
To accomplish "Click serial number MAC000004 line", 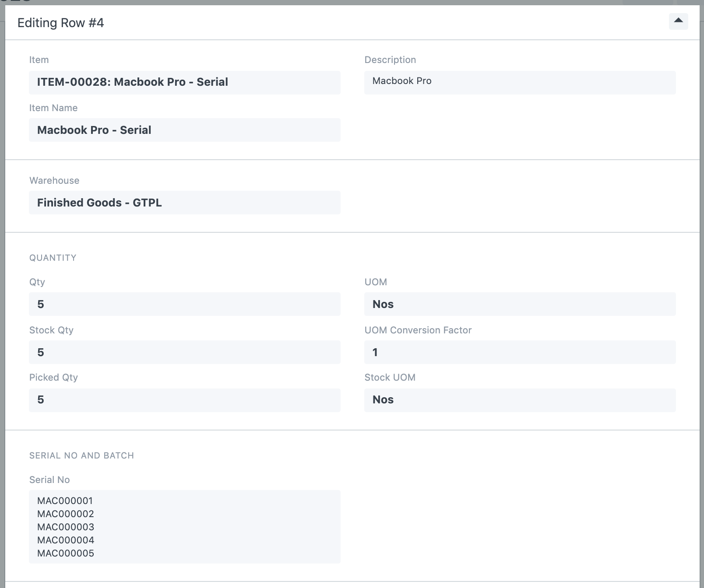I will tap(66, 540).
